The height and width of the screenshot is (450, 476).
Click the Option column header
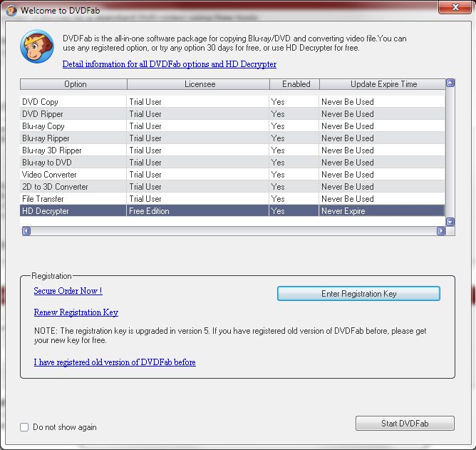[x=73, y=84]
